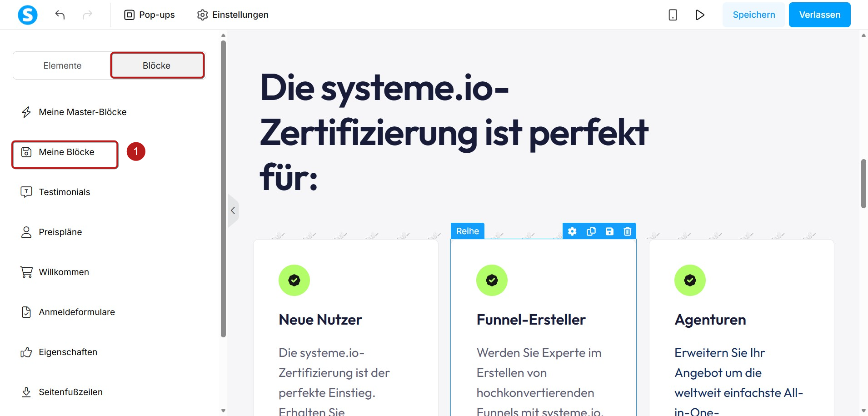Screen dimensions: 868x416
Task: Click green check badge above Agenturen
Action: click(690, 280)
